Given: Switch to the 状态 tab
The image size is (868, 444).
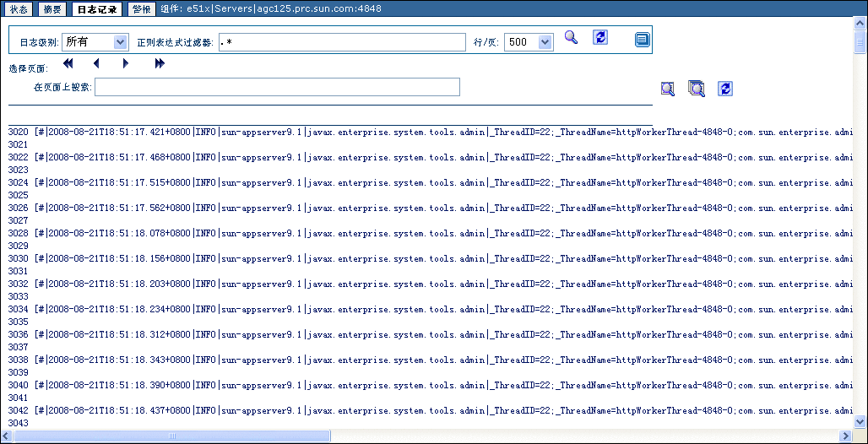Looking at the screenshot, I should coord(18,9).
